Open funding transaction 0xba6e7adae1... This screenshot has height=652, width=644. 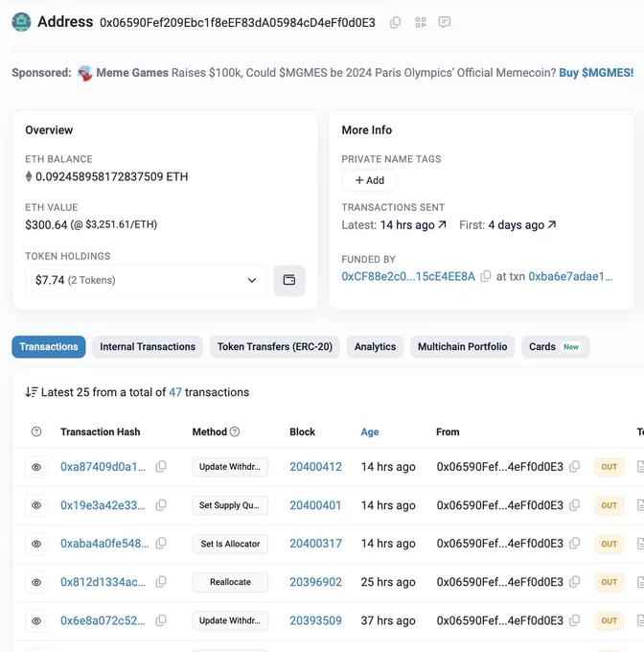pos(570,276)
